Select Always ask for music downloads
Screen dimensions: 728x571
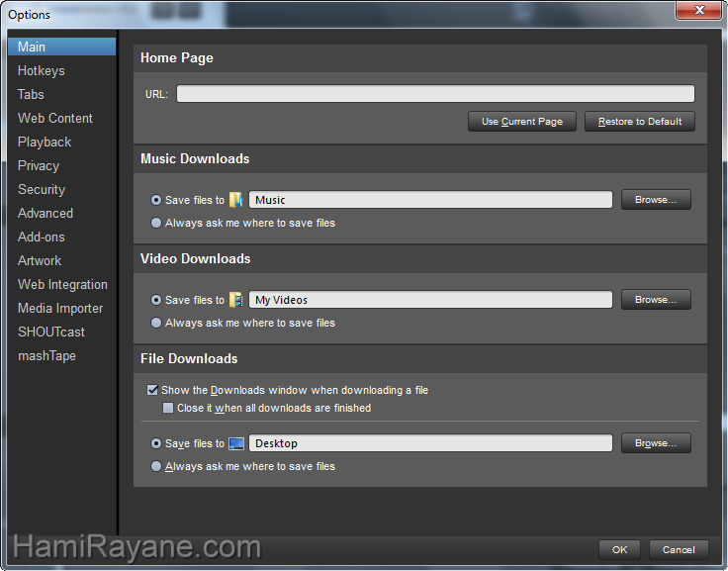coord(156,224)
